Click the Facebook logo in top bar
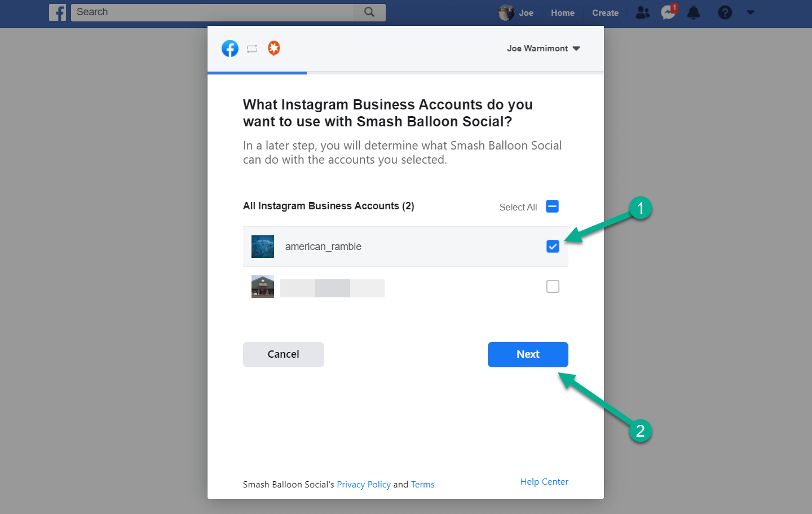Image resolution: width=812 pixels, height=514 pixels. (58, 12)
